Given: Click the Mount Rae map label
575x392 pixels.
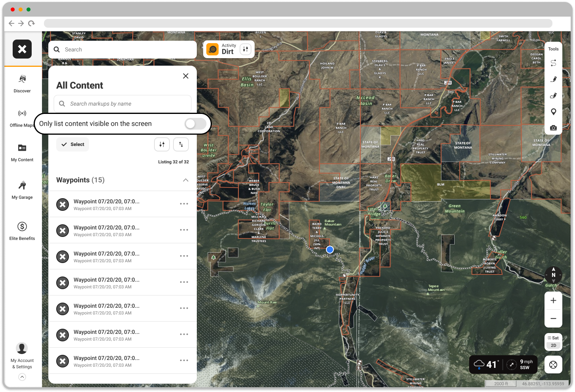Looking at the screenshot, I should (x=267, y=302).
